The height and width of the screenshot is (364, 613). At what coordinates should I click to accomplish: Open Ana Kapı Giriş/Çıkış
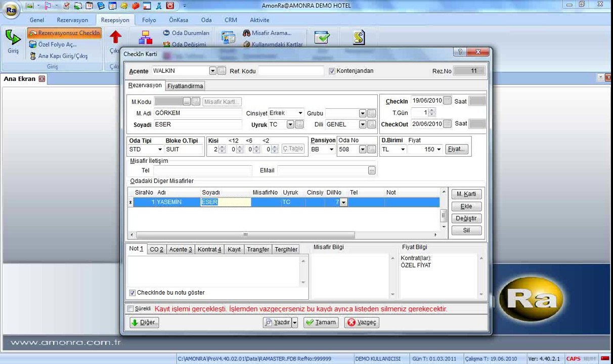58,56
